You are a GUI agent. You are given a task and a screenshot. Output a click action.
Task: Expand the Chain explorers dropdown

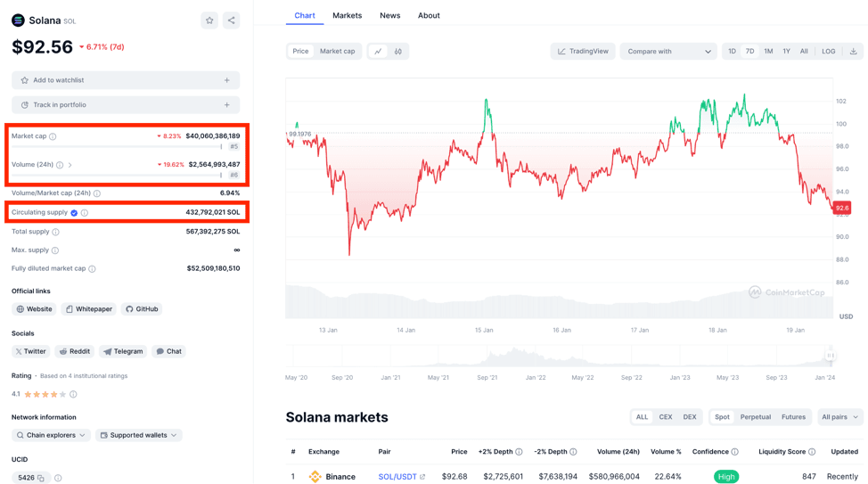tap(51, 435)
